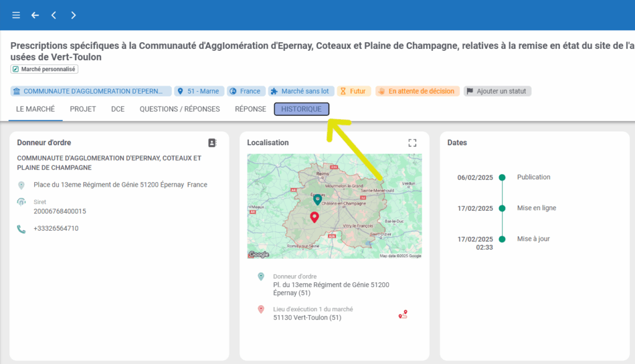Click the red map pin marker
Image resolution: width=635 pixels, height=364 pixels.
pyautogui.click(x=314, y=216)
